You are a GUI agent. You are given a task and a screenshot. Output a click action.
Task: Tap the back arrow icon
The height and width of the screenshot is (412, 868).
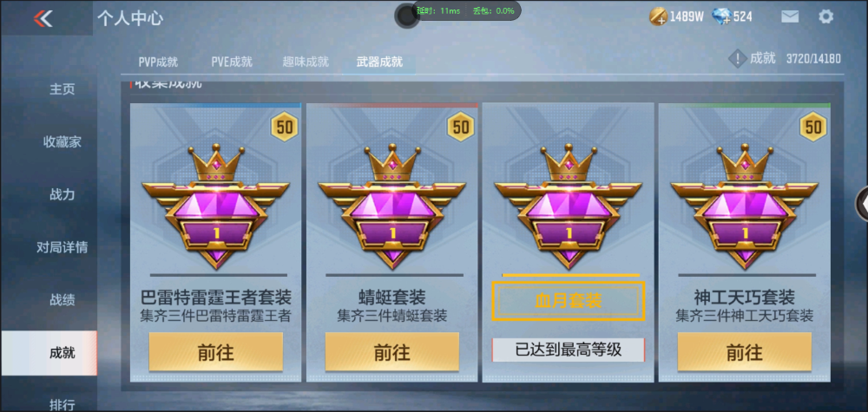pyautogui.click(x=43, y=19)
